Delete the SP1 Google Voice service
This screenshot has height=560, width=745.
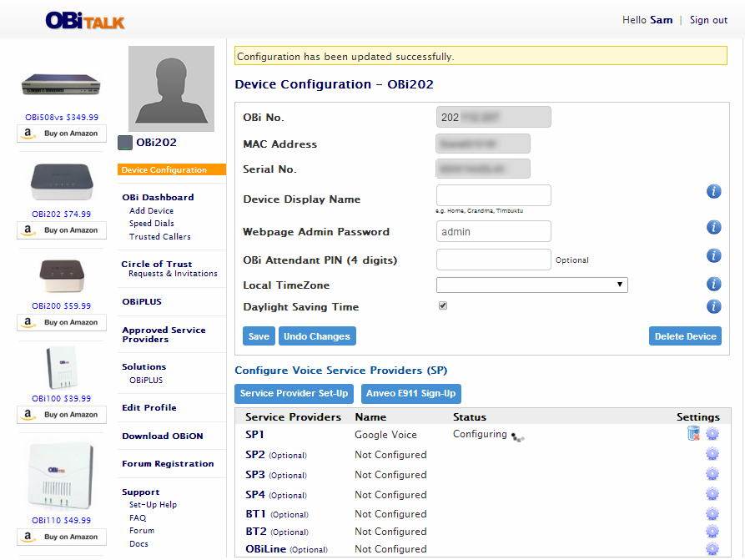[693, 433]
